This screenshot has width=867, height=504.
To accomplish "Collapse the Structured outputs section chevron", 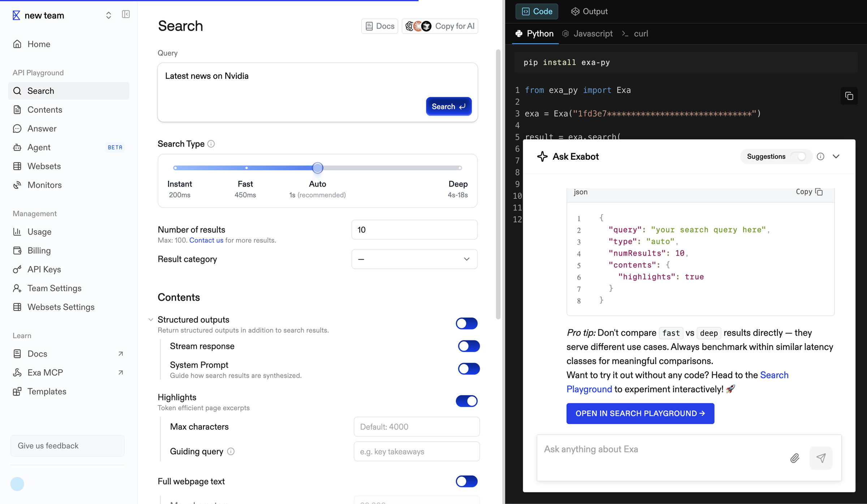I will tap(151, 320).
